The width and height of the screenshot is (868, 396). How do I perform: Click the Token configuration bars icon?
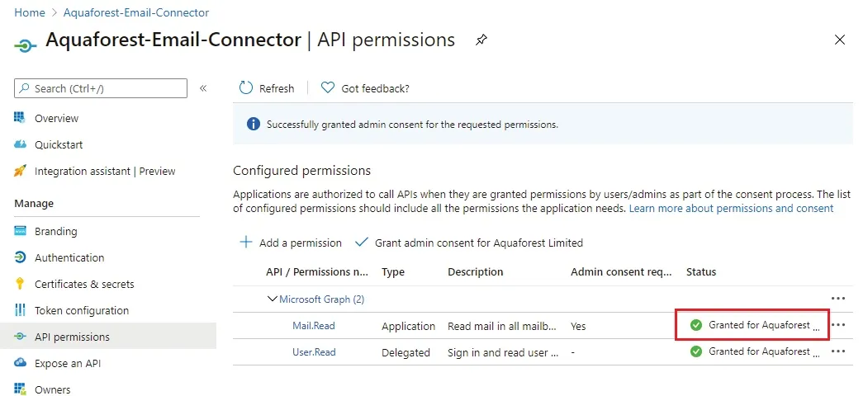pyautogui.click(x=20, y=310)
